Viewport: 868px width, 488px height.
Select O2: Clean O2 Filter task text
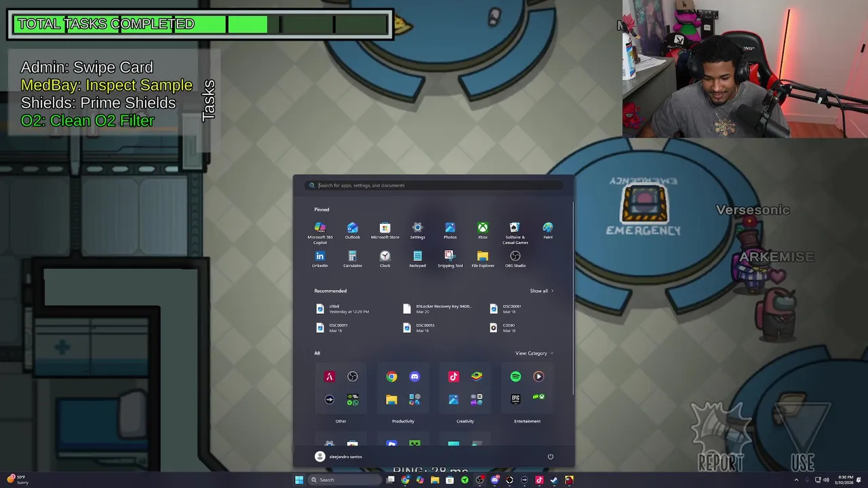click(x=87, y=121)
